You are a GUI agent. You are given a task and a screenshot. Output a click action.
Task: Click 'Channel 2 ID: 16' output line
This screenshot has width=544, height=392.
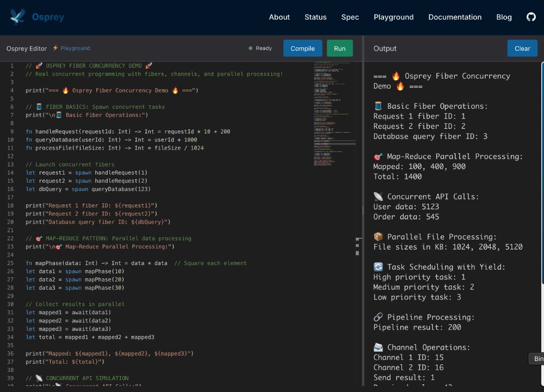coord(409,368)
